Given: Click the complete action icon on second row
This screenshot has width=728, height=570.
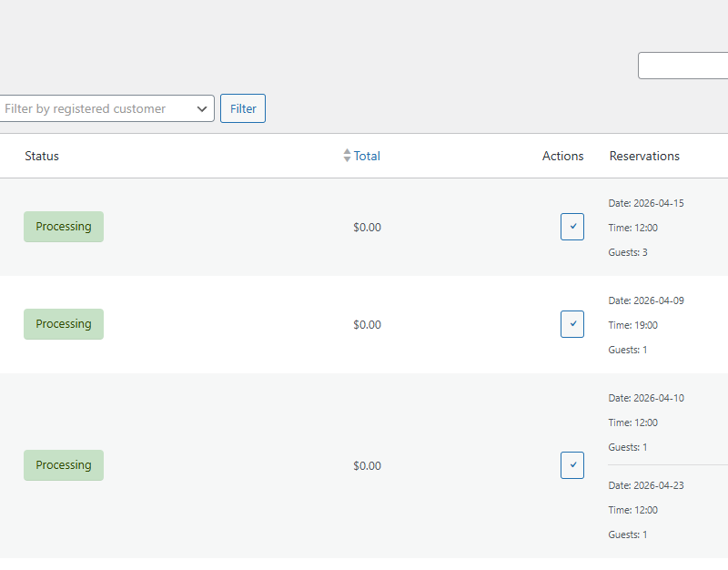Looking at the screenshot, I should pyautogui.click(x=572, y=324).
